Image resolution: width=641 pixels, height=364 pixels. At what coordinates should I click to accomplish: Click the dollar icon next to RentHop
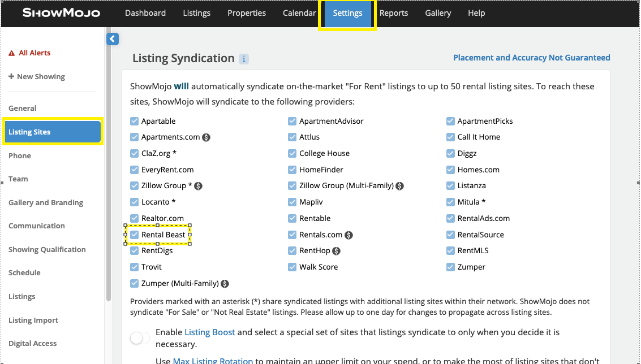click(337, 250)
